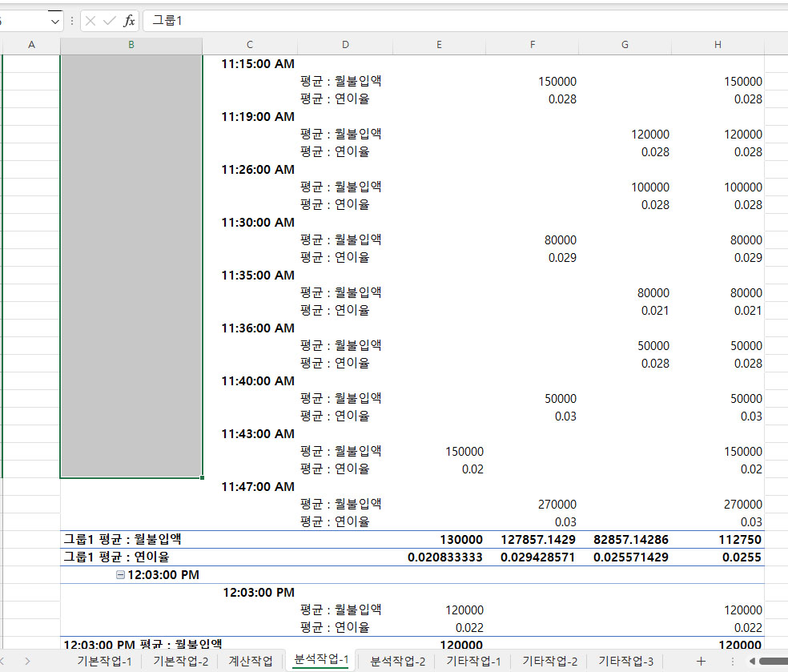Viewport: 788px width, 672px height.
Task: Click the vertical dots beside the Name Box
Action: pyautogui.click(x=72, y=21)
